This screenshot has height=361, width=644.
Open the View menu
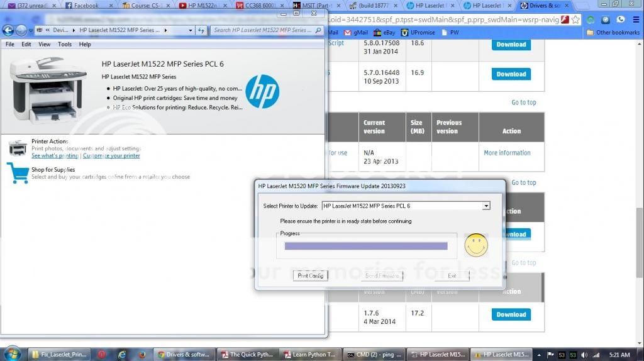45,45
